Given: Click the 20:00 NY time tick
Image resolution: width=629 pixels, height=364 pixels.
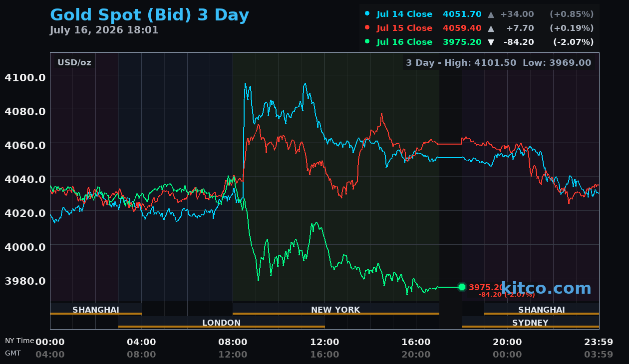Looking at the screenshot, I should (x=507, y=342).
